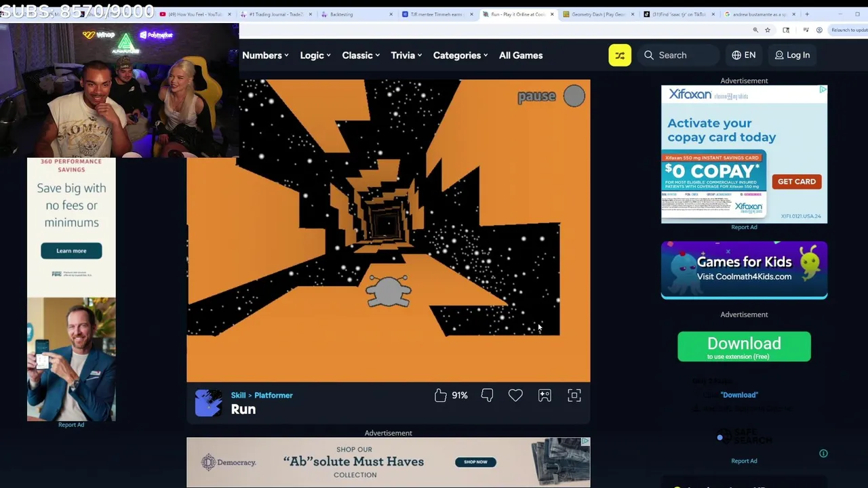868x488 pixels.
Task: Click the blue "Download" text link
Action: click(739, 395)
